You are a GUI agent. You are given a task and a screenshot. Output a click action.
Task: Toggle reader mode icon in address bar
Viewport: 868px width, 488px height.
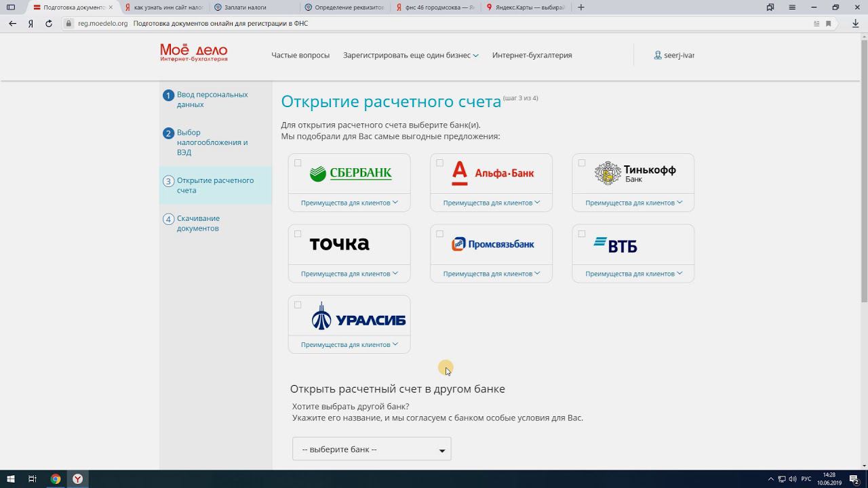point(816,23)
